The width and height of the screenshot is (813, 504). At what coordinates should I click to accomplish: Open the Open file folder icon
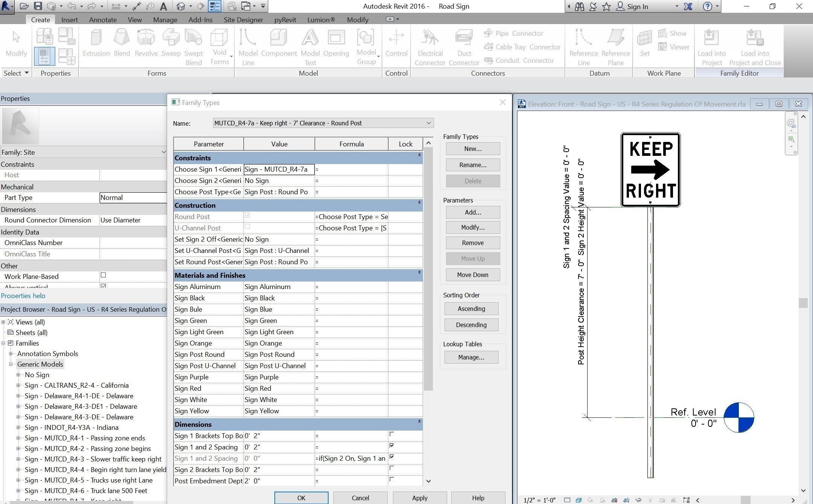pos(24,6)
